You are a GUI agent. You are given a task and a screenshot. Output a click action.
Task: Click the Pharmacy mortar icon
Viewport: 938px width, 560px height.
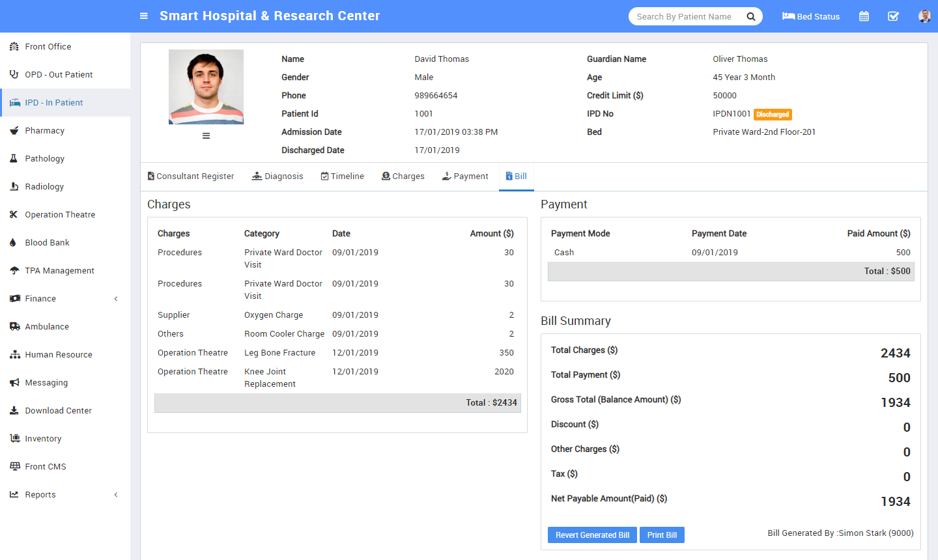click(14, 131)
